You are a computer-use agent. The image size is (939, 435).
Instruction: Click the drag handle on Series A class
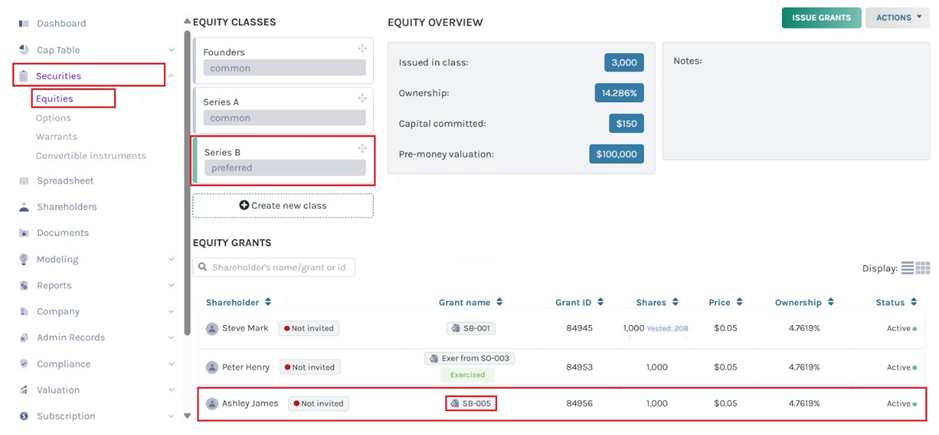tap(362, 99)
